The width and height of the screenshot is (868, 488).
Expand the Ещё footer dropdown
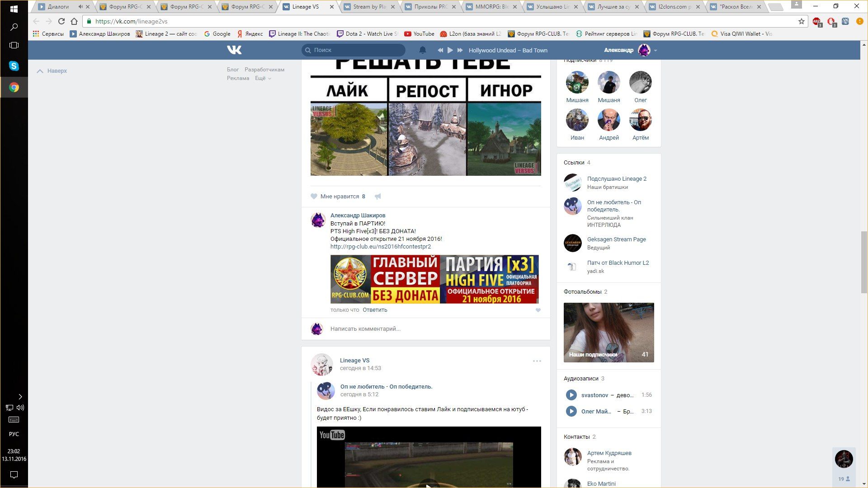(263, 78)
